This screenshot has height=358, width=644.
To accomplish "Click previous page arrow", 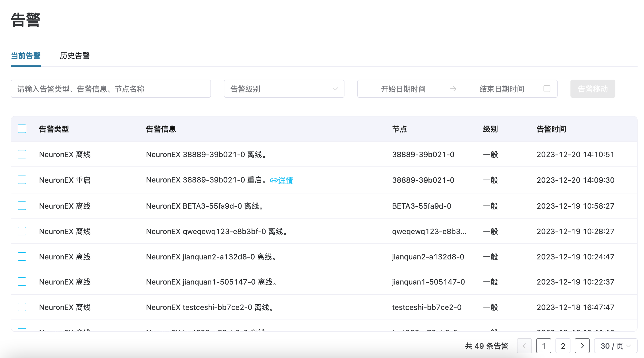I will click(524, 346).
